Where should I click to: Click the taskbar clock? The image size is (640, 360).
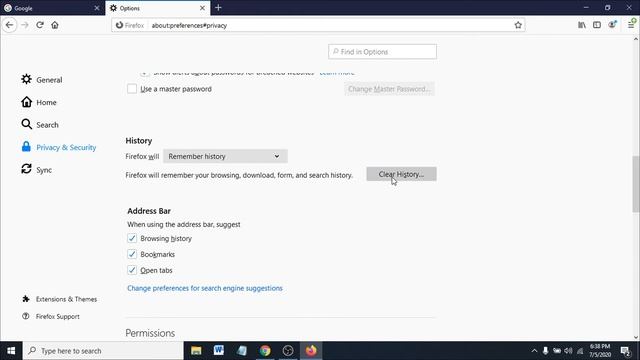pos(600,351)
